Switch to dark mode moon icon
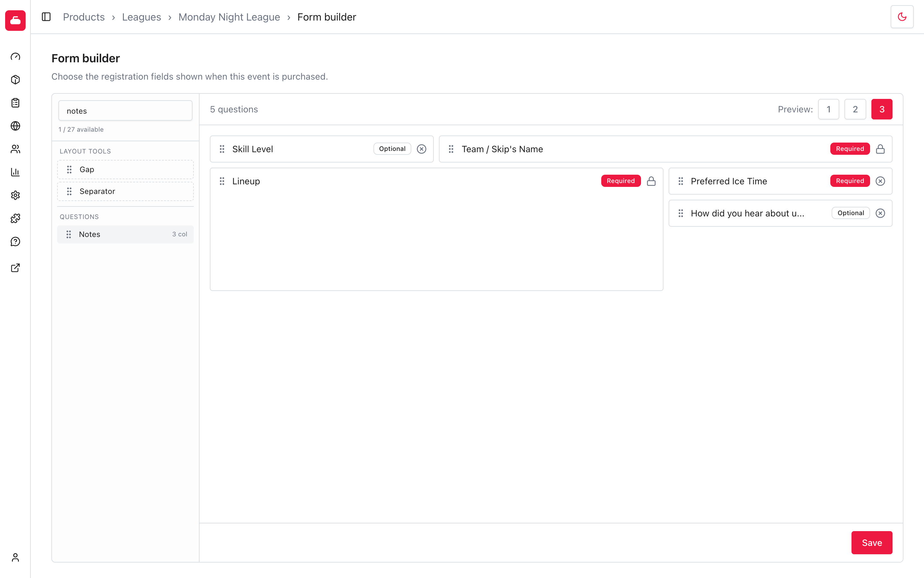 click(902, 17)
